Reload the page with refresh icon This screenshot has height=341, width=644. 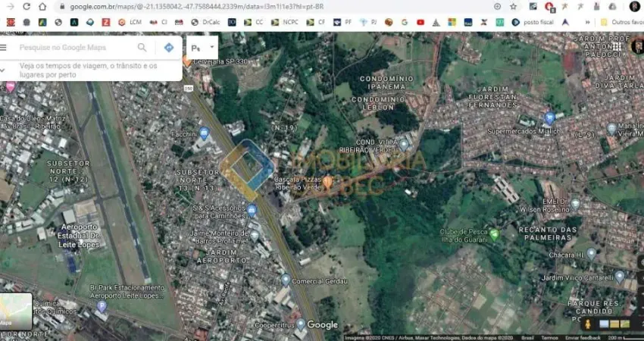pos(27,7)
